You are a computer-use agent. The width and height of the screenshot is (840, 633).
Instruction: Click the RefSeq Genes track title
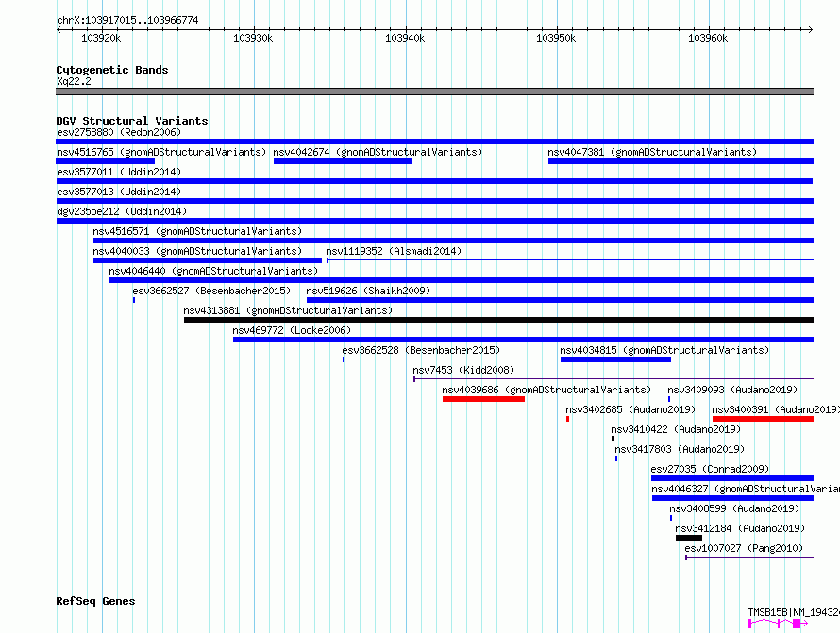point(95,601)
